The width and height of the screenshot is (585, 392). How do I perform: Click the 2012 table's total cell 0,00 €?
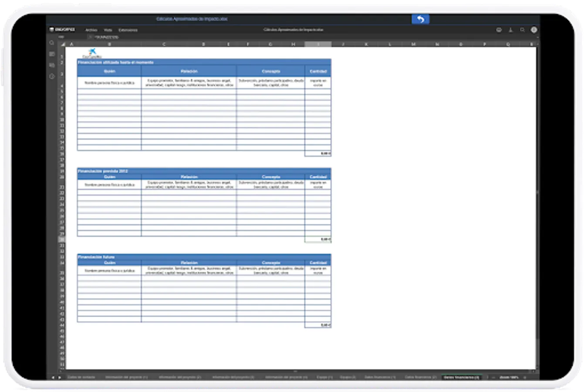coord(318,240)
